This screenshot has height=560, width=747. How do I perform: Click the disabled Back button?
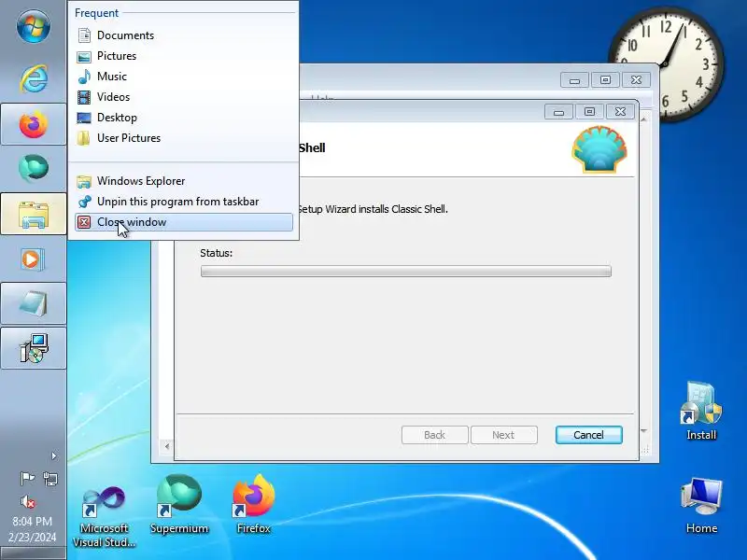tap(434, 435)
